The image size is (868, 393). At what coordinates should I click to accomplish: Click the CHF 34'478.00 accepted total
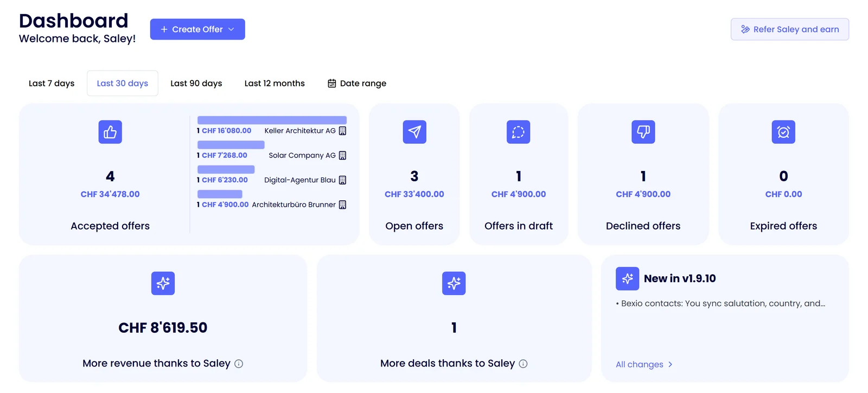tap(110, 194)
